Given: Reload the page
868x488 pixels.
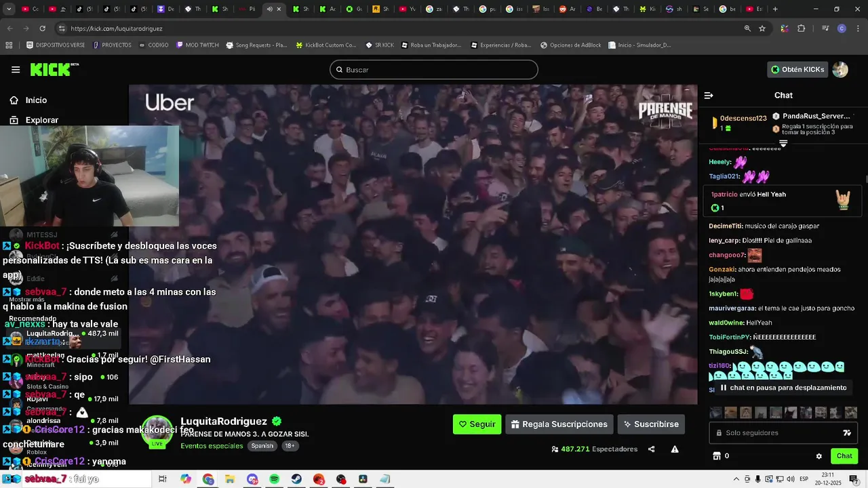Looking at the screenshot, I should pos(42,28).
